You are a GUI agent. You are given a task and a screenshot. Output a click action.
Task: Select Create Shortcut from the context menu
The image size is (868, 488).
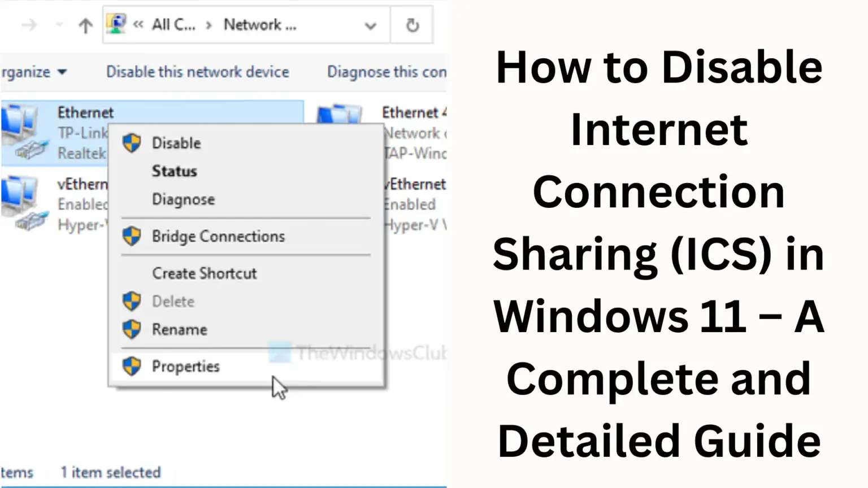click(x=205, y=273)
